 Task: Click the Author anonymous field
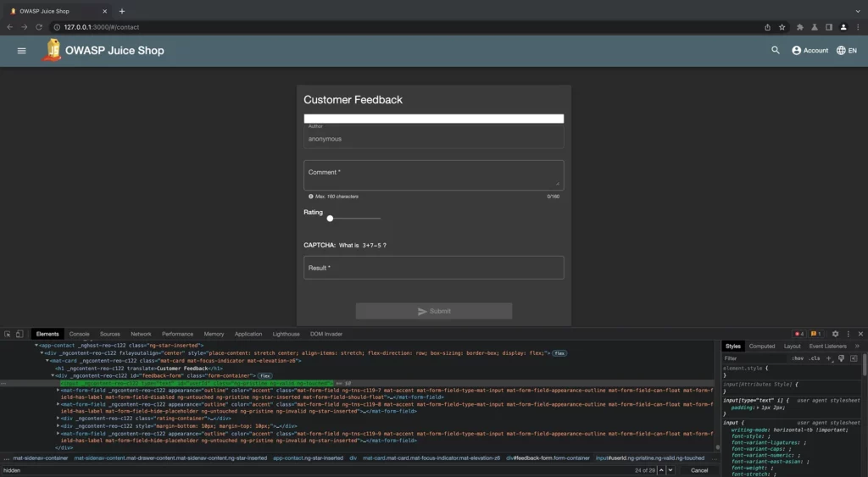433,136
